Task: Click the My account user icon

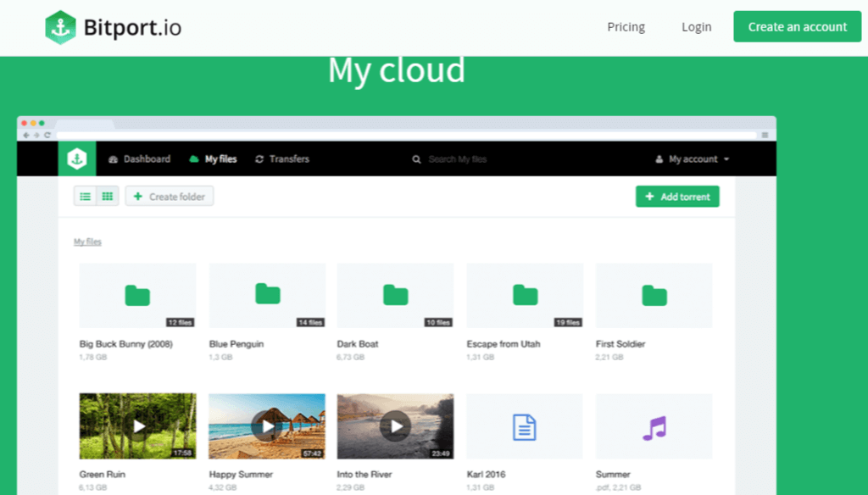Action: 659,159
